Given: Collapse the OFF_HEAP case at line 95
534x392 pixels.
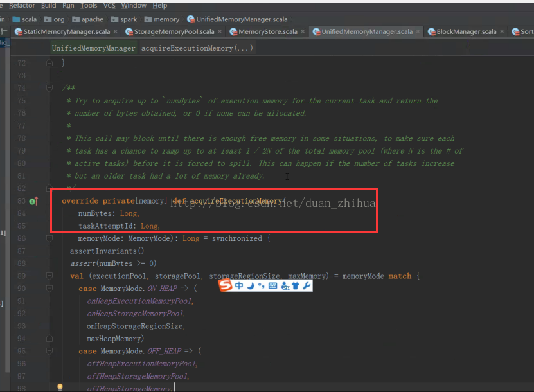Looking at the screenshot, I should [49, 350].
